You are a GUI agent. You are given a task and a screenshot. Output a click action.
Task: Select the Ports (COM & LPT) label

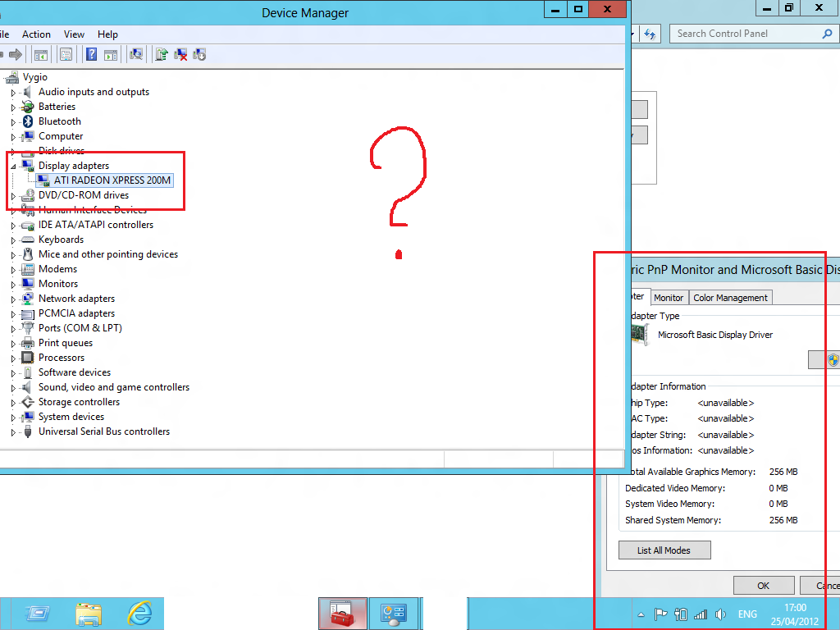80,328
